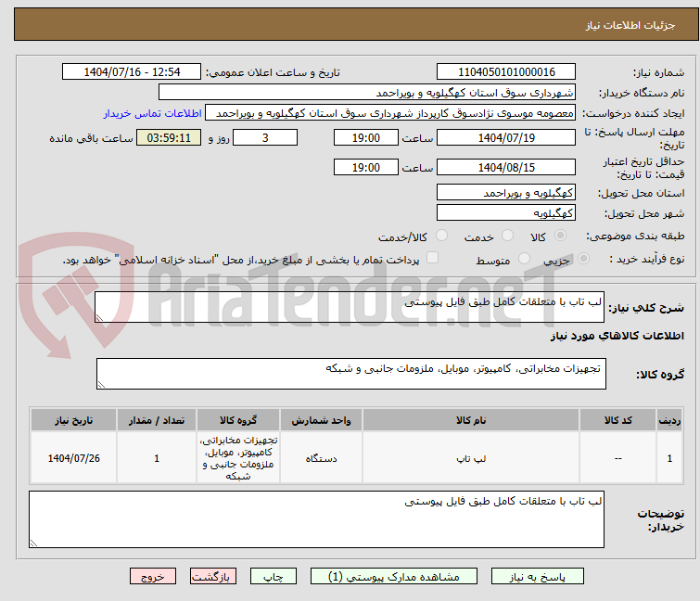This screenshot has width=700, height=601.
Task: Click the resize grip of شرح کلی نیاز box
Action: pos(99,318)
